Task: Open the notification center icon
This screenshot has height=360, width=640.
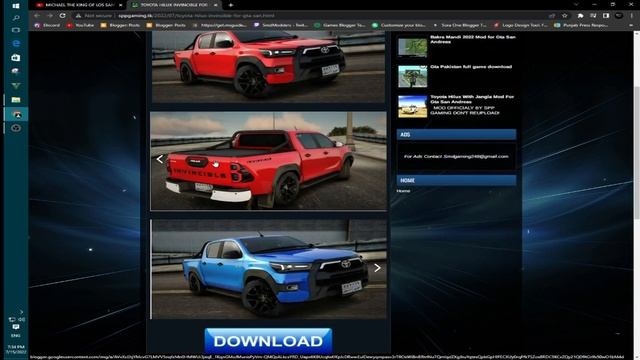Action: point(16,327)
